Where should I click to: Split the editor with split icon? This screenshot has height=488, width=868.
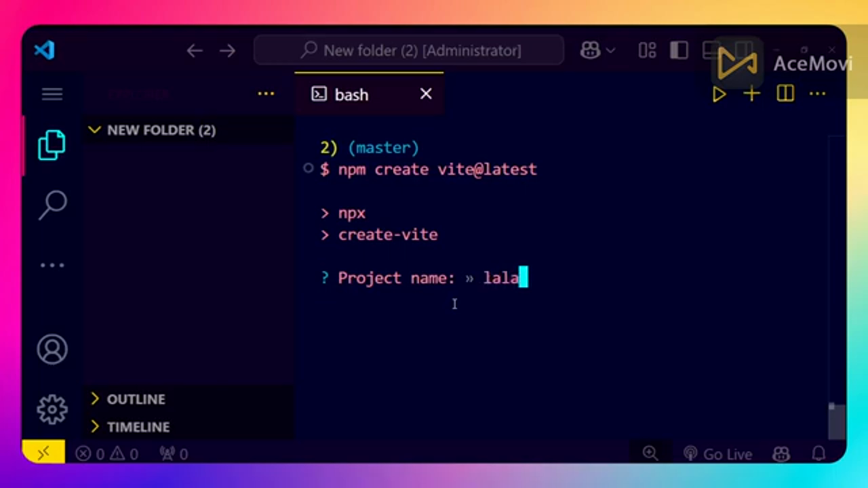click(x=785, y=94)
